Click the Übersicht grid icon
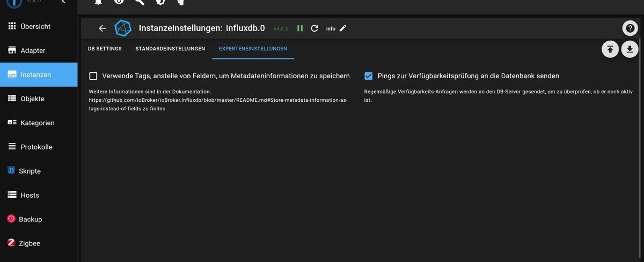 tap(12, 26)
